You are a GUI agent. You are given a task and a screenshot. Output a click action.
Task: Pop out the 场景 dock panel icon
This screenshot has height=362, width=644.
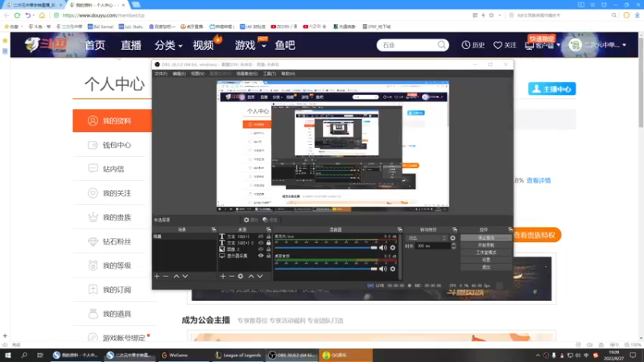[x=213, y=230]
